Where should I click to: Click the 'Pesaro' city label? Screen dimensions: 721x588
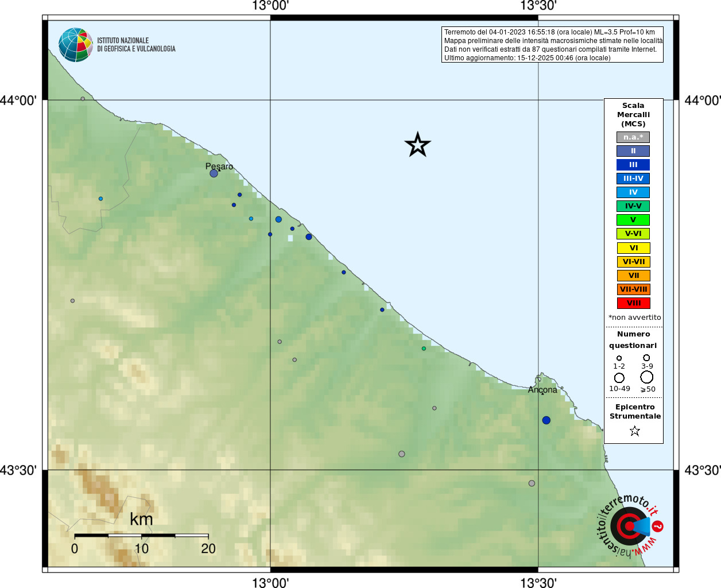219,166
